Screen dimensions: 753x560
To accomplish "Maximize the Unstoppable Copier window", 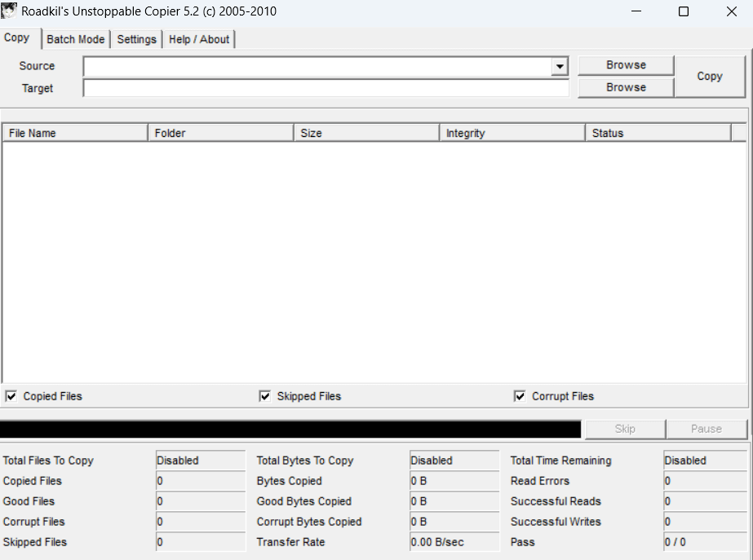I will click(x=684, y=11).
